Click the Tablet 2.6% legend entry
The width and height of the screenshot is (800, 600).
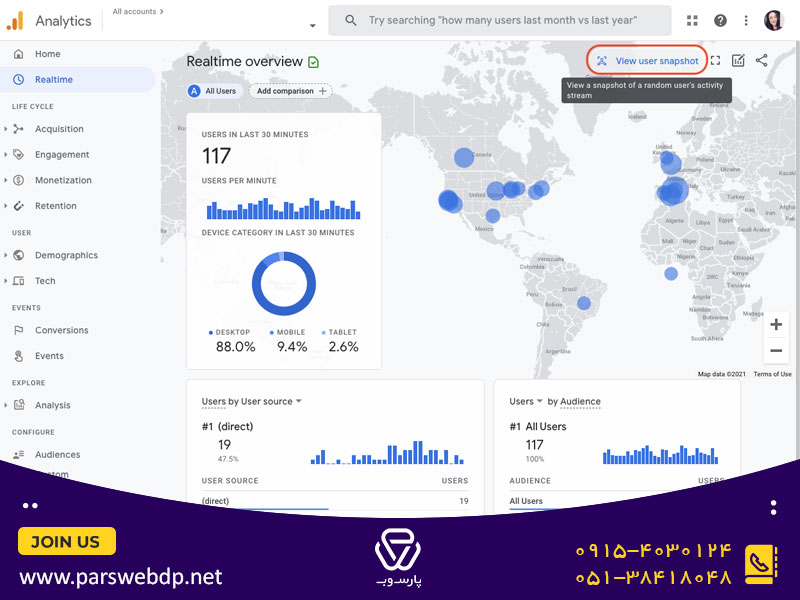tap(341, 341)
